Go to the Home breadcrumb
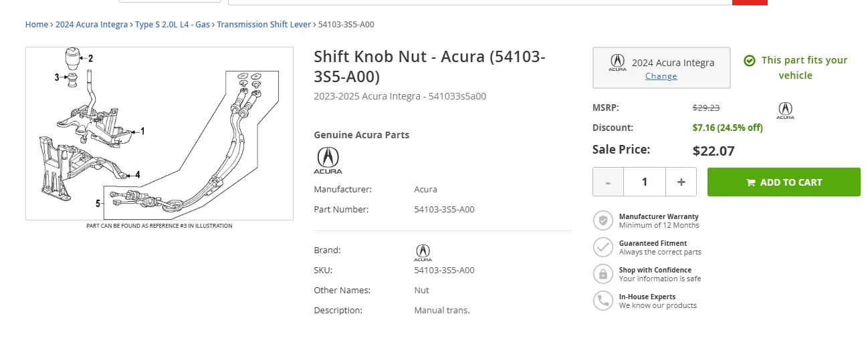This screenshot has width=868, height=342. (37, 25)
